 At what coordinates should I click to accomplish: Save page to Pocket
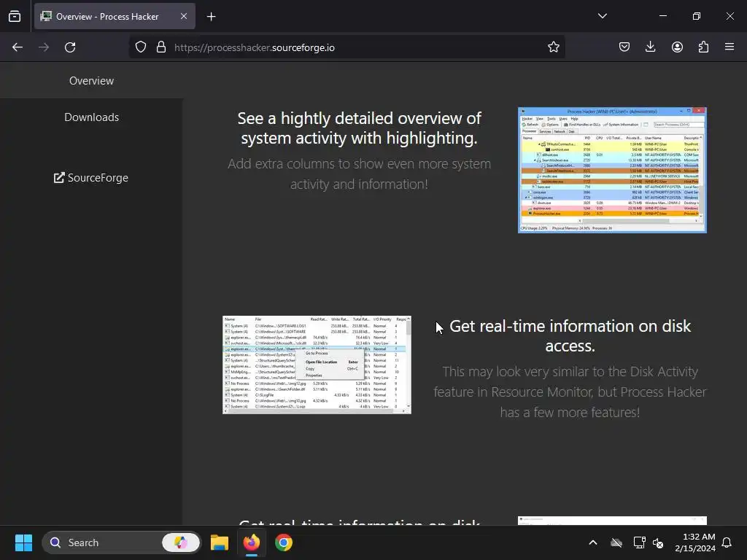tap(624, 47)
